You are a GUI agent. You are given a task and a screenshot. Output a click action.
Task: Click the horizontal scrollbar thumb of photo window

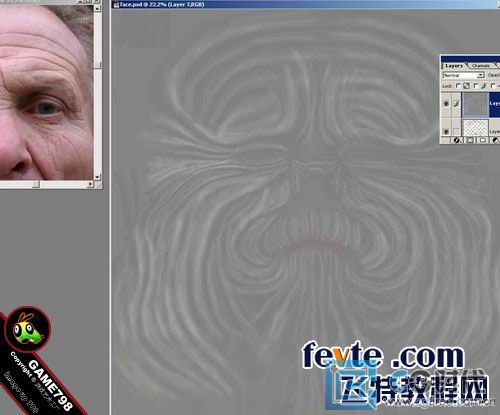(x=36, y=184)
